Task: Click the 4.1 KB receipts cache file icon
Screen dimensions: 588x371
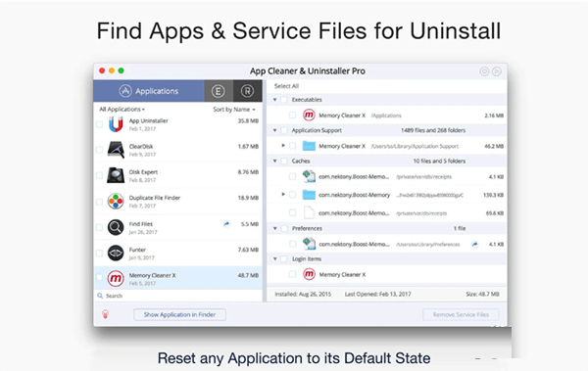Action: click(309, 176)
